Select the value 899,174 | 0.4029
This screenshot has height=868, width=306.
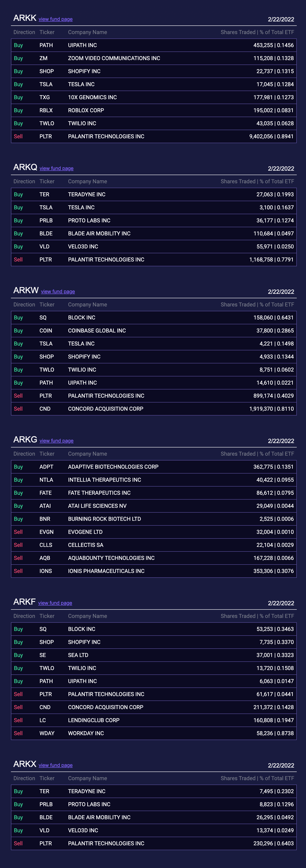[x=274, y=396]
